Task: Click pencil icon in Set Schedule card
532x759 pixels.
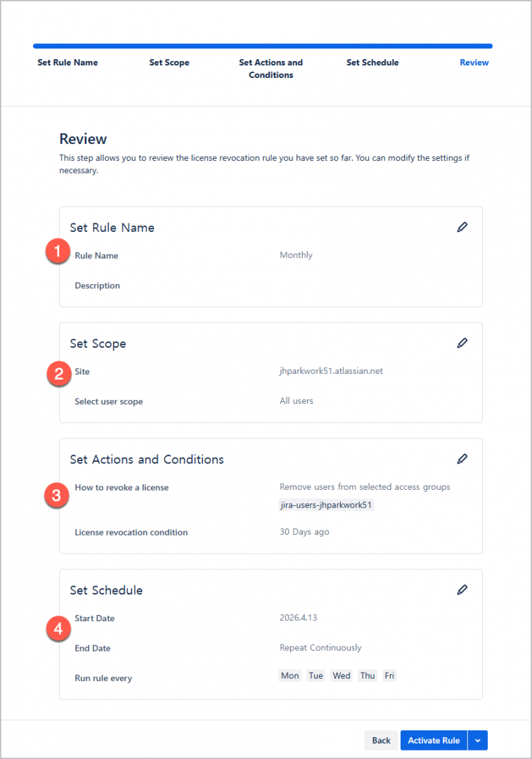Action: pyautogui.click(x=462, y=590)
